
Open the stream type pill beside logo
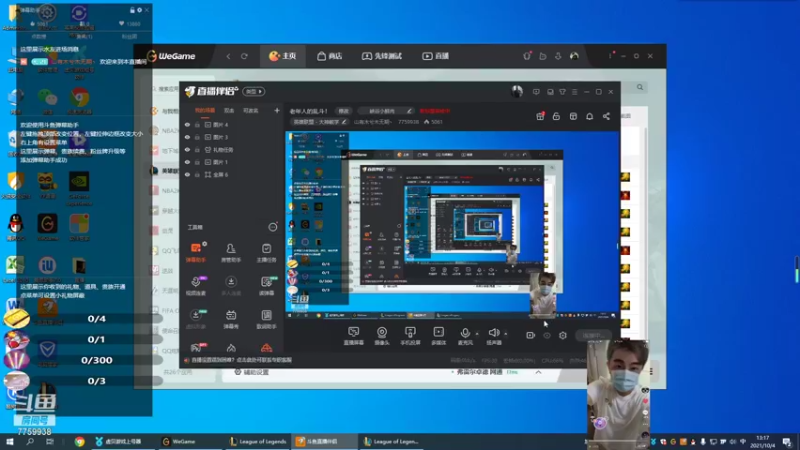[254, 91]
